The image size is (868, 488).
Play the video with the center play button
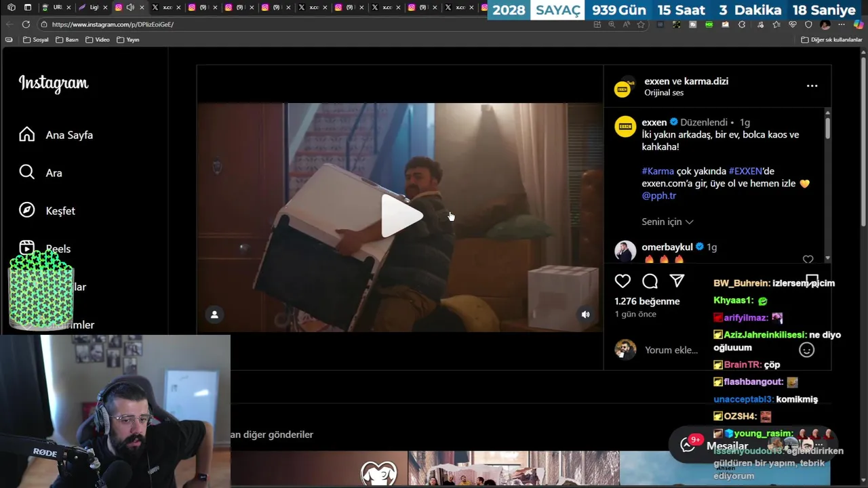click(x=401, y=216)
